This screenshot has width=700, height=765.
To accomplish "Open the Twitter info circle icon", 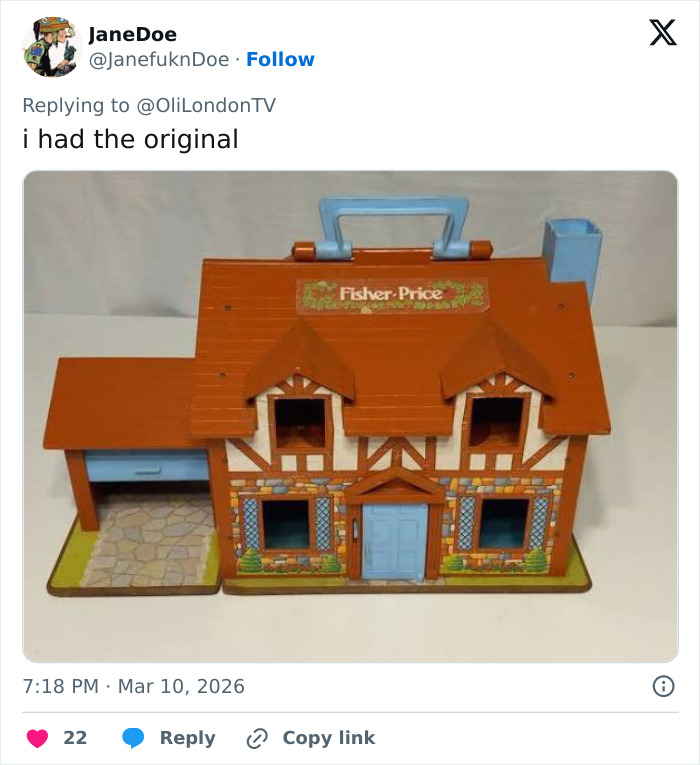I will pos(662,686).
